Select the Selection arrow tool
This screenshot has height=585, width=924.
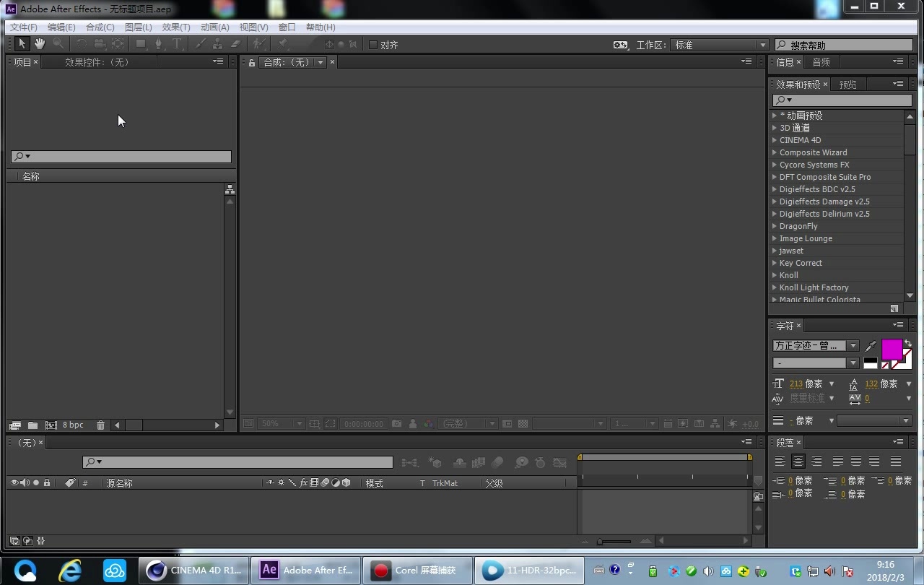tap(22, 44)
